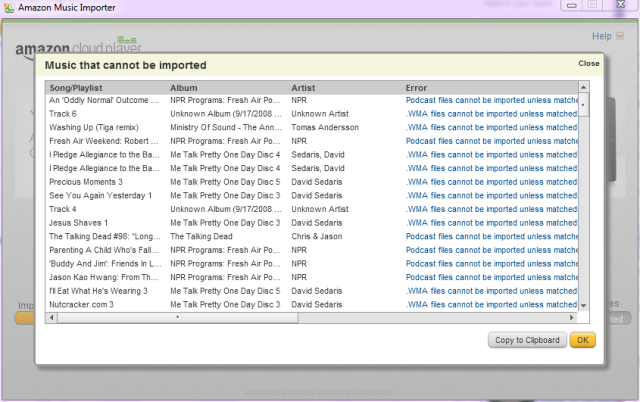Open Podcast error link for Jason Kao Hwang

click(x=491, y=278)
